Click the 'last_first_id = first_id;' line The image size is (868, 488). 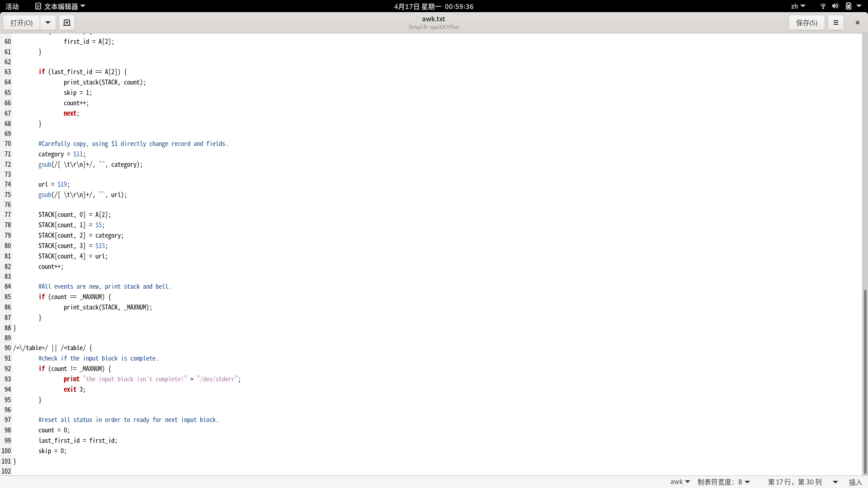[x=78, y=441]
